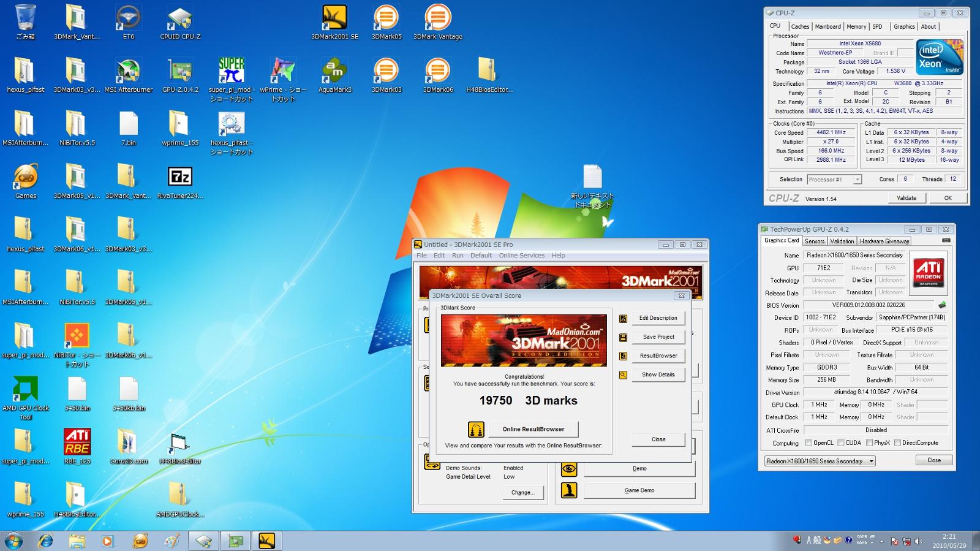Click the 3DMark2001 banner image in score dialog

[x=524, y=341]
